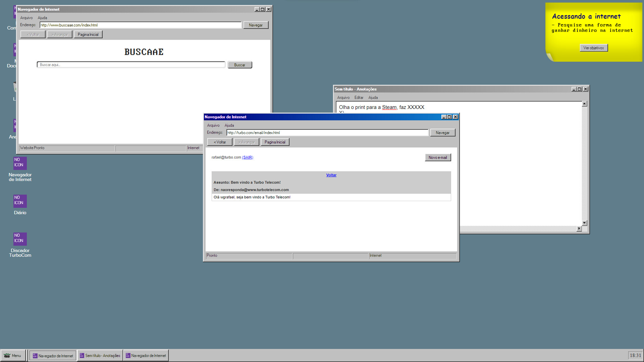The width and height of the screenshot is (644, 362).
Task: Open Diário from the desktop
Action: [19, 201]
